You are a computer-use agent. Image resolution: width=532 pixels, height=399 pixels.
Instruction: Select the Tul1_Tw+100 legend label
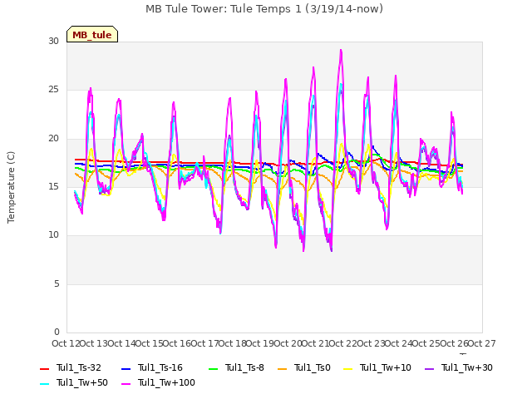pyautogui.click(x=166, y=382)
